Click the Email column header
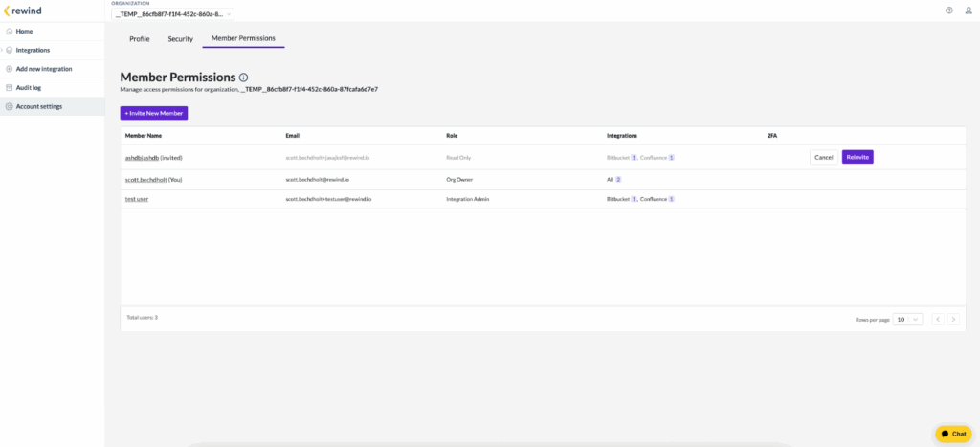980x447 pixels. coord(293,136)
